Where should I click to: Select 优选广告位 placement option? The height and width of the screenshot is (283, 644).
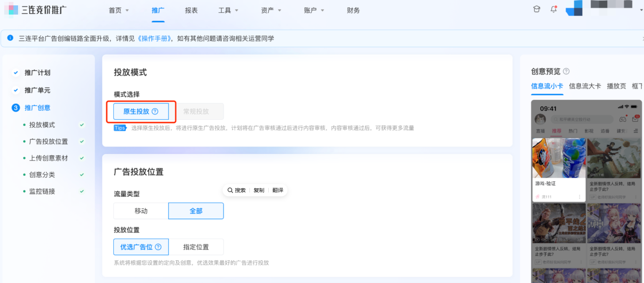coord(141,247)
